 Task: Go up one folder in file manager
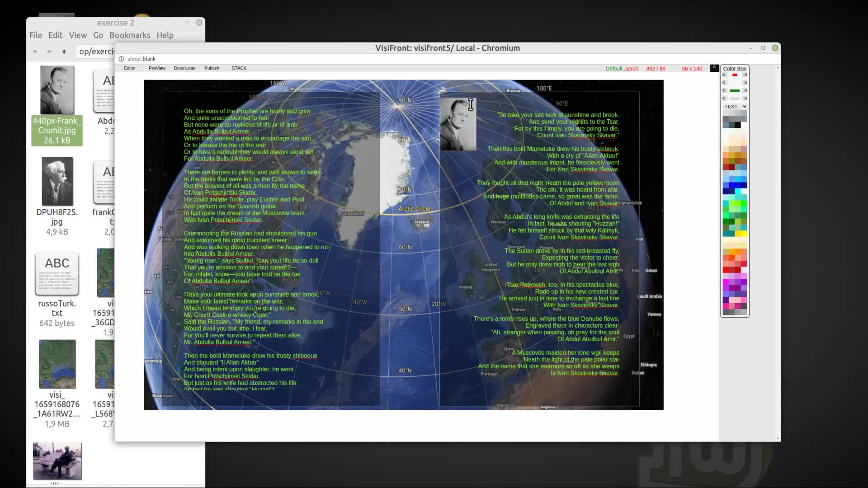[64, 52]
